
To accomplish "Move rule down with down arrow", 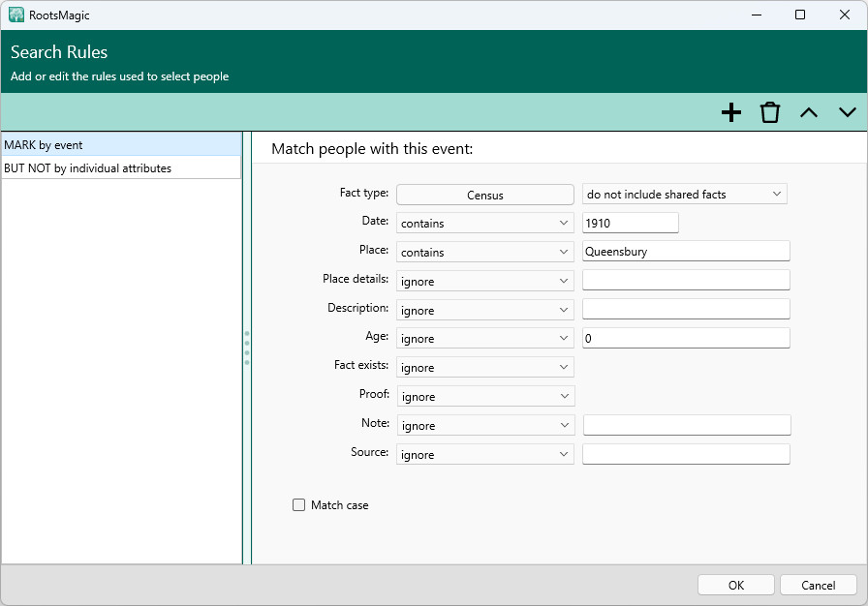I will 848,113.
